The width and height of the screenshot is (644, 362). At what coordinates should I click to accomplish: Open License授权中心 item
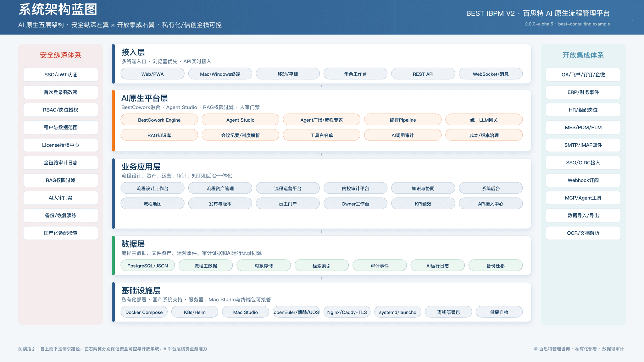coord(61,145)
